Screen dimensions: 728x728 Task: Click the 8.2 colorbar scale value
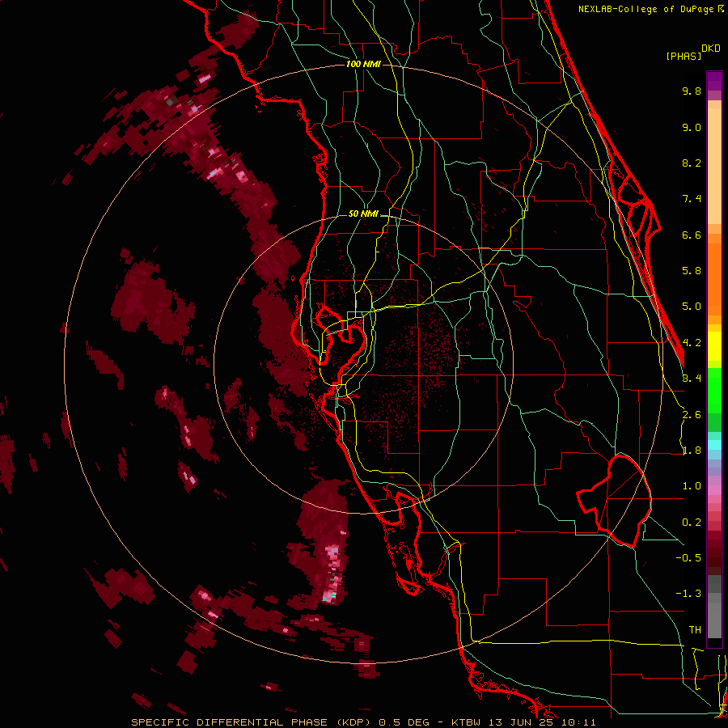pos(692,163)
